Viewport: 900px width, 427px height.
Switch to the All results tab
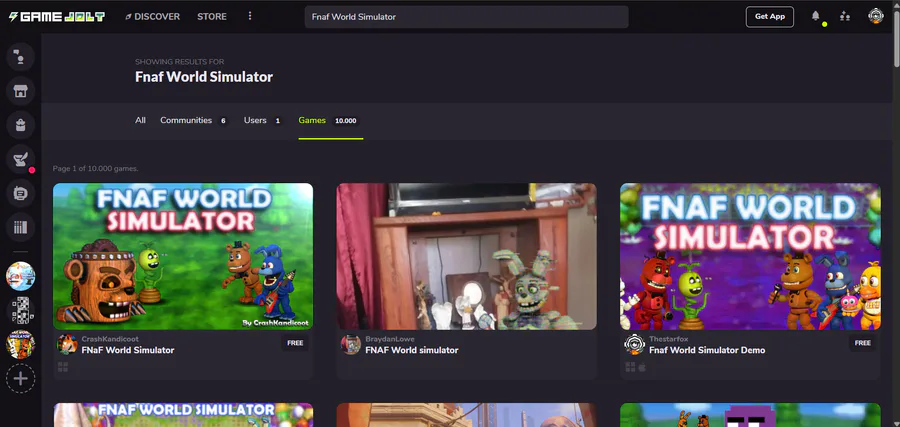(140, 121)
